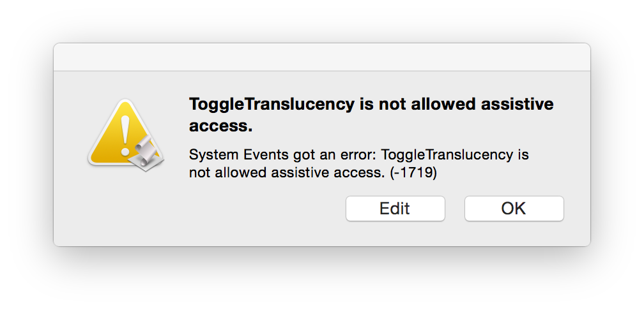Dismiss the error with the OK button
The height and width of the screenshot is (310, 644).
tap(514, 209)
